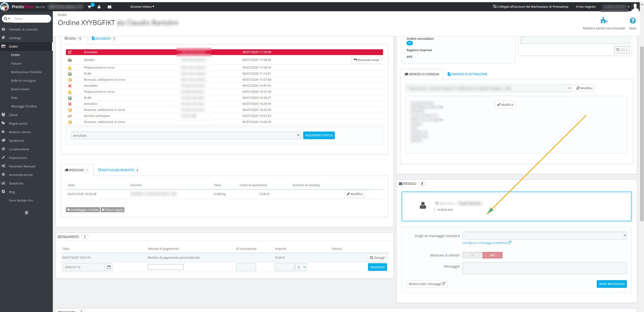Click the AGGIORNA STATUS button
The height and width of the screenshot is (312, 644).
tap(319, 135)
